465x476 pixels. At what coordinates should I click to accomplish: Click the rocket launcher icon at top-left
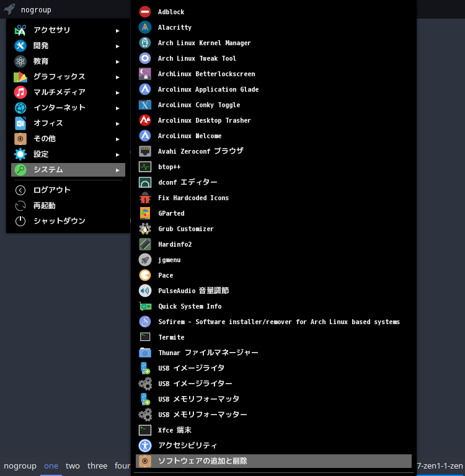pyautogui.click(x=9, y=9)
